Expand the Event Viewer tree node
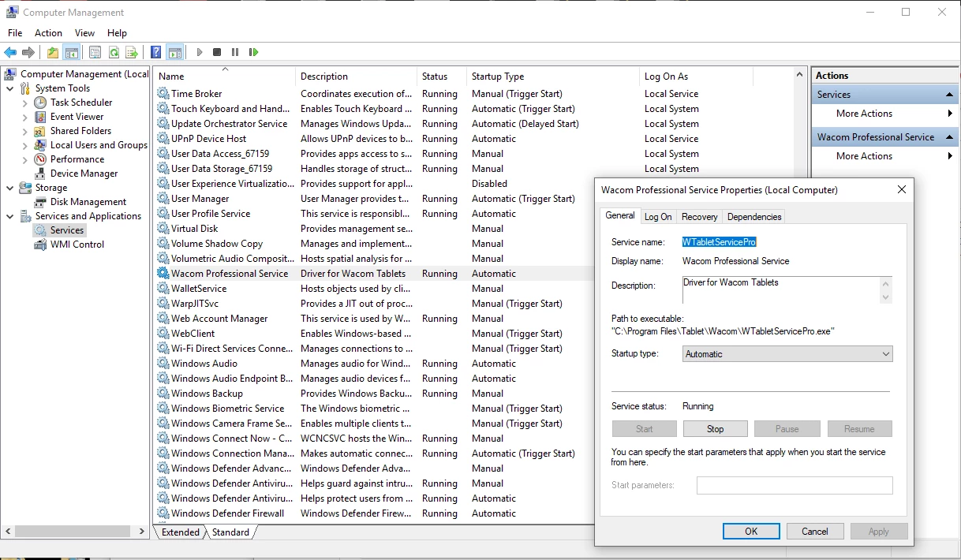 coord(25,117)
